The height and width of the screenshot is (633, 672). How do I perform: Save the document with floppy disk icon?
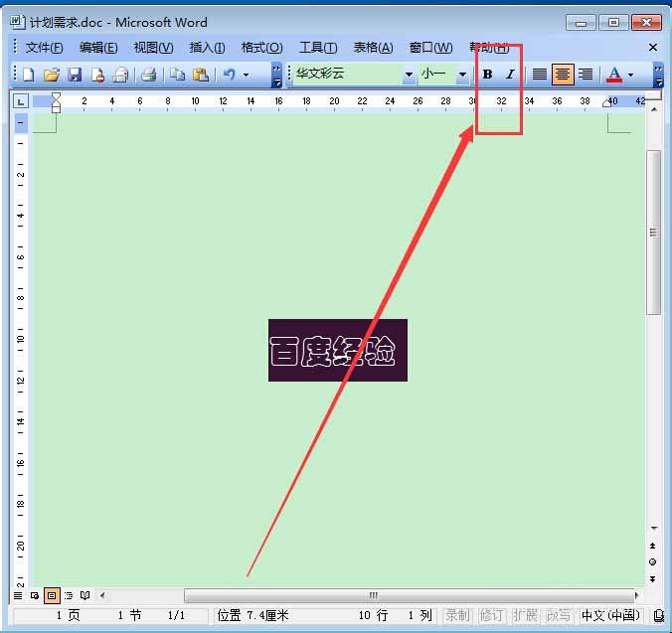(x=75, y=75)
